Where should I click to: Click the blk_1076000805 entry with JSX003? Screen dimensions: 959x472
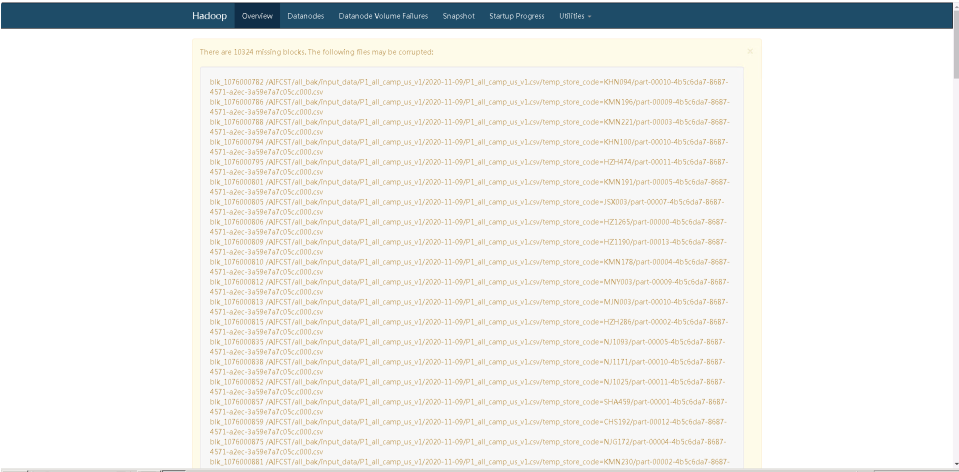[469, 207]
